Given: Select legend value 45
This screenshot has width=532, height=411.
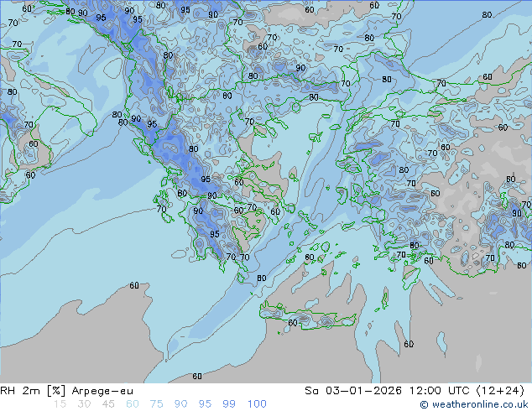Looking at the screenshot, I should 108,404.
